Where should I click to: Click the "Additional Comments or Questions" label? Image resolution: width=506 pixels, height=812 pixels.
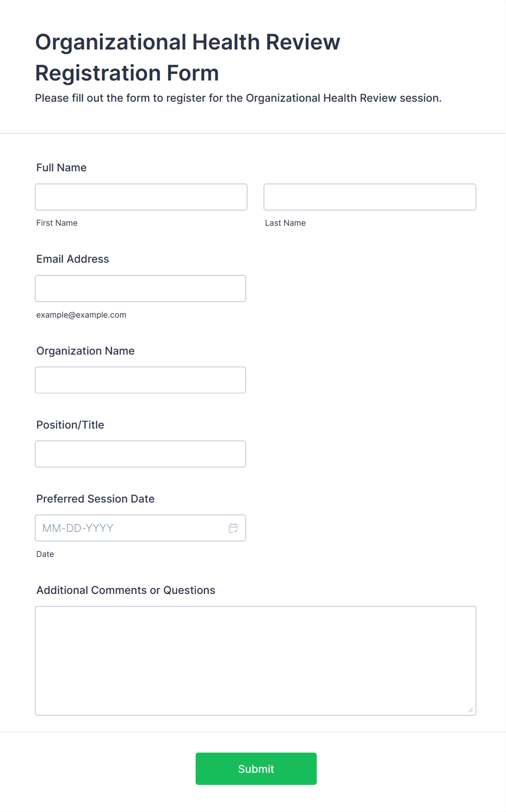(126, 590)
